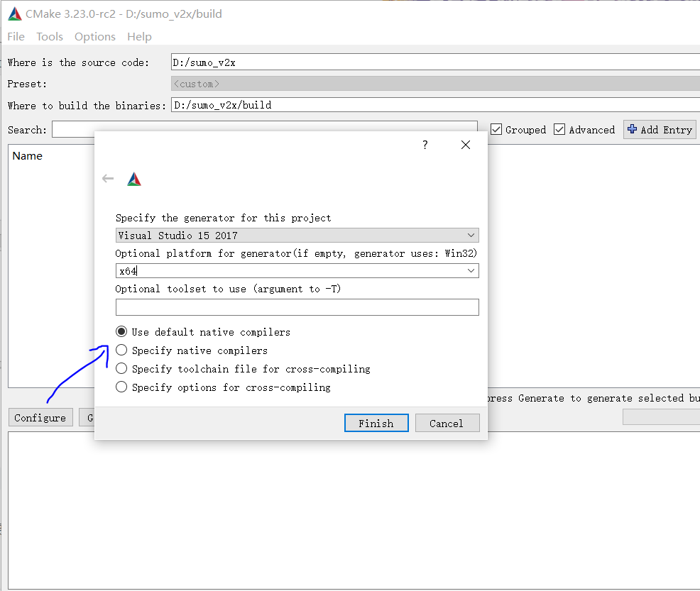Click the Search input field
Image resolution: width=700 pixels, height=591 pixels.
click(x=265, y=129)
